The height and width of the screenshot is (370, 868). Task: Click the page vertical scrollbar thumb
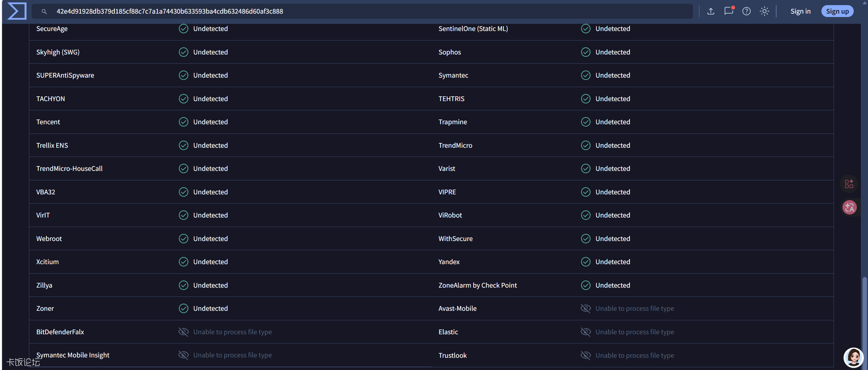(x=864, y=322)
